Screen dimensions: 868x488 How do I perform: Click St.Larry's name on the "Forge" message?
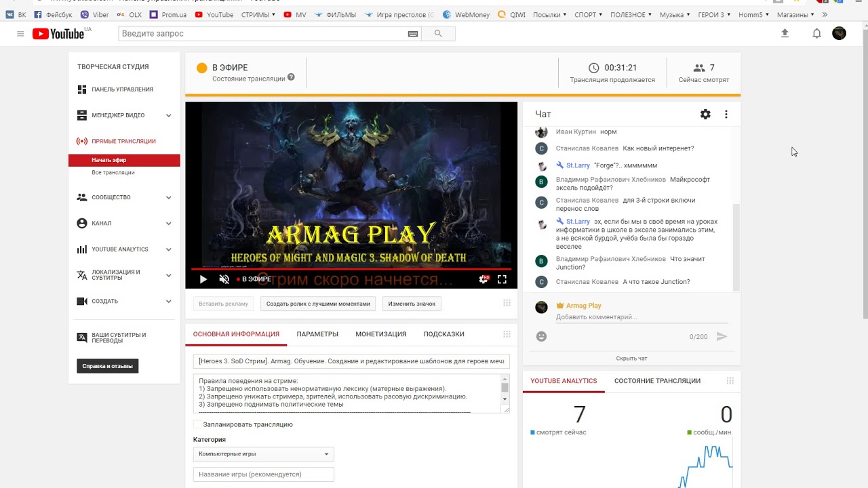coord(578,165)
